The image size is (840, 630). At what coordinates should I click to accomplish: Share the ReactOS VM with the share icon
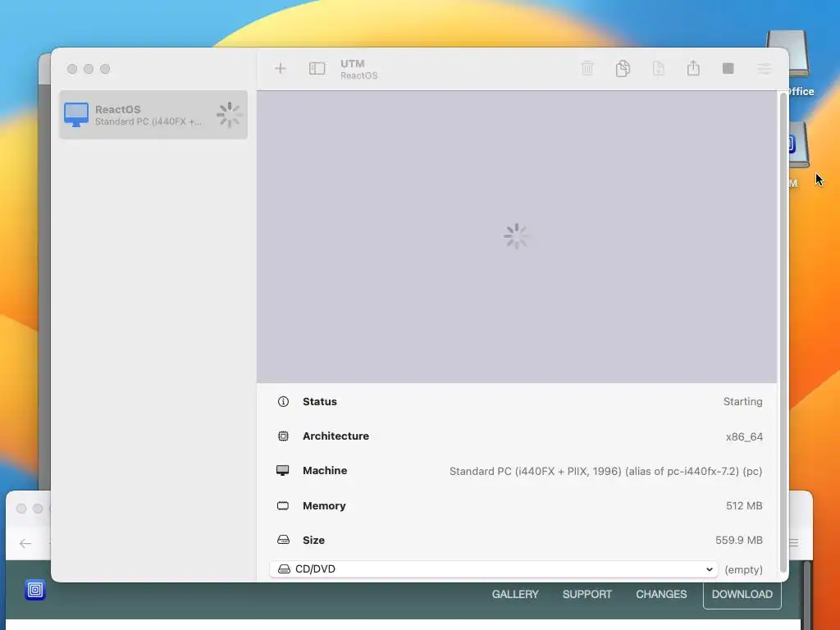pos(693,68)
